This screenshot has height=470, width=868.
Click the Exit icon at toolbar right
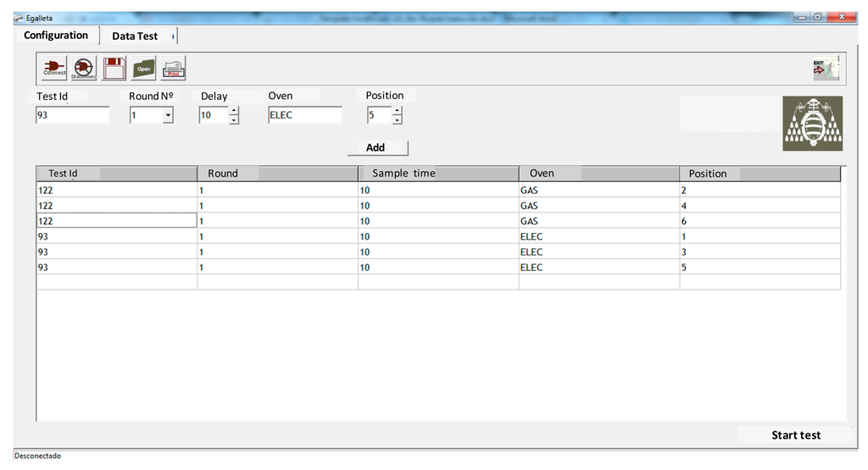825,69
